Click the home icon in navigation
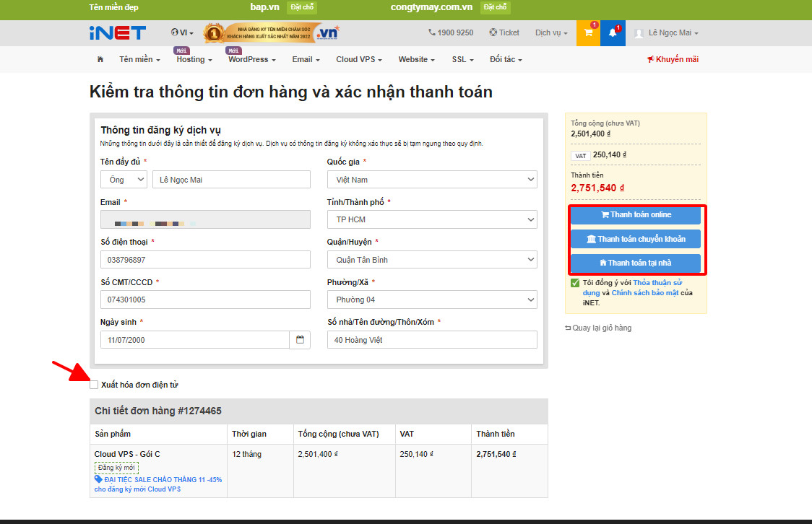Image resolution: width=812 pixels, height=524 pixels. point(100,59)
